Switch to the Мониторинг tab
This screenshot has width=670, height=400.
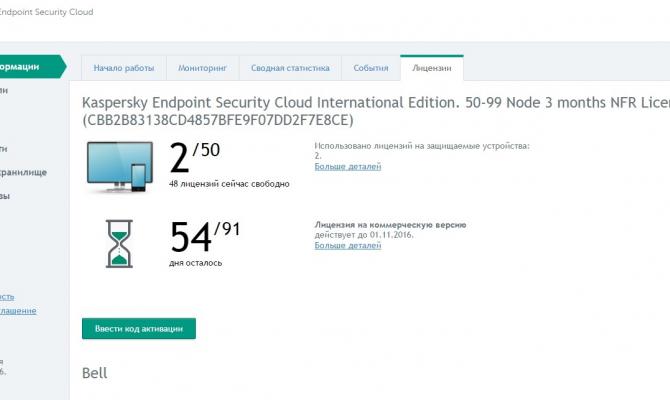point(202,68)
